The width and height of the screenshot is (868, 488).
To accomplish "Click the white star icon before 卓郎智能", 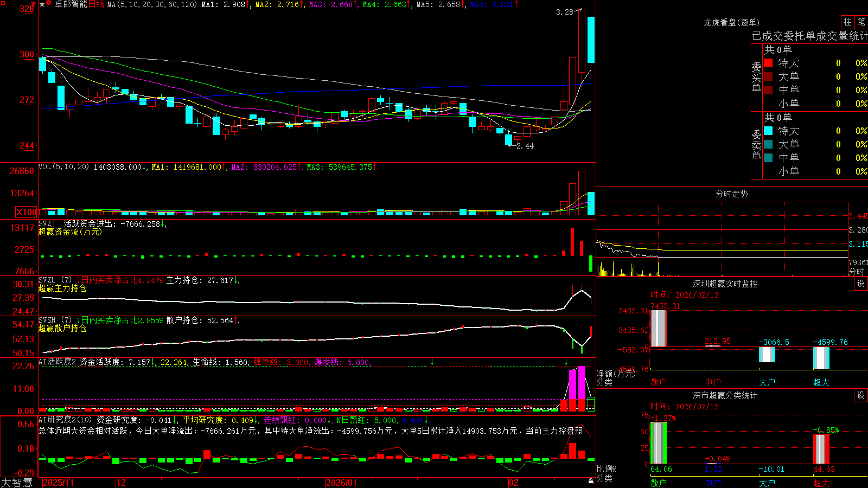I will pos(42,4).
